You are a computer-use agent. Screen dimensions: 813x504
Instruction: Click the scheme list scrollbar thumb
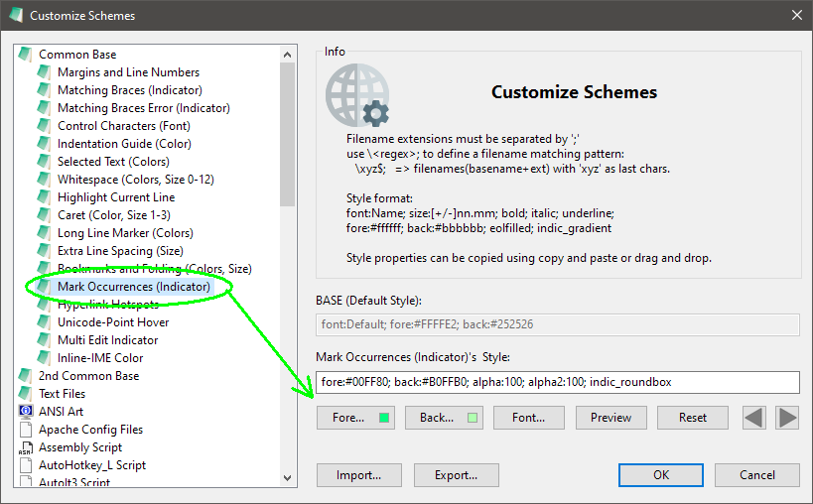click(287, 134)
